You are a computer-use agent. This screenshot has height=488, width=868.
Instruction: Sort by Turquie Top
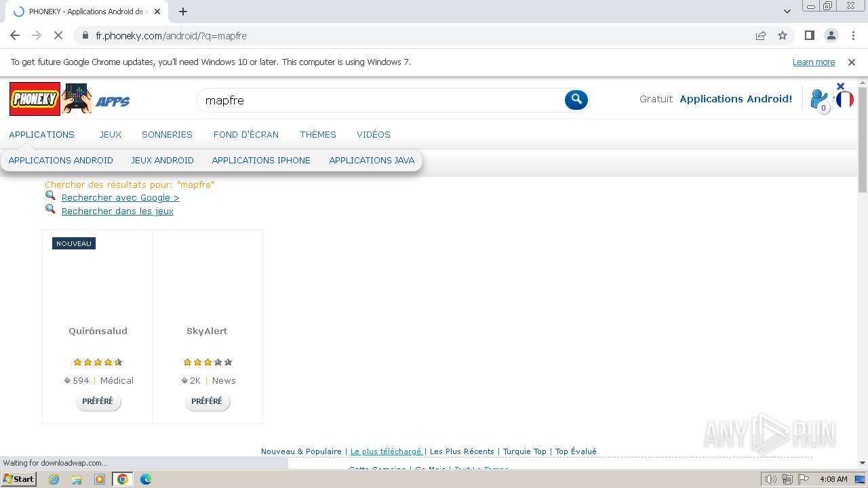click(524, 451)
